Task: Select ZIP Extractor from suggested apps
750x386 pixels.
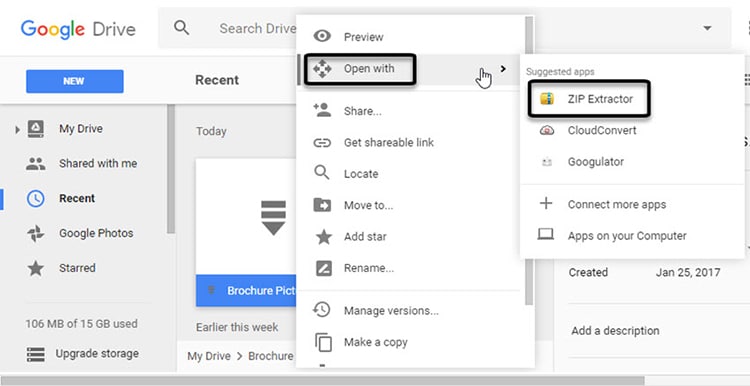Action: [x=600, y=99]
